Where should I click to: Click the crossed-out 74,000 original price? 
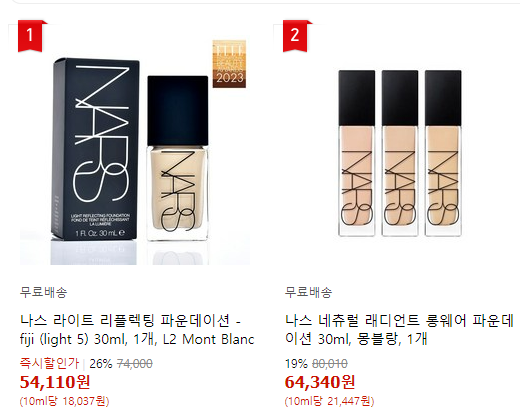[x=135, y=364]
